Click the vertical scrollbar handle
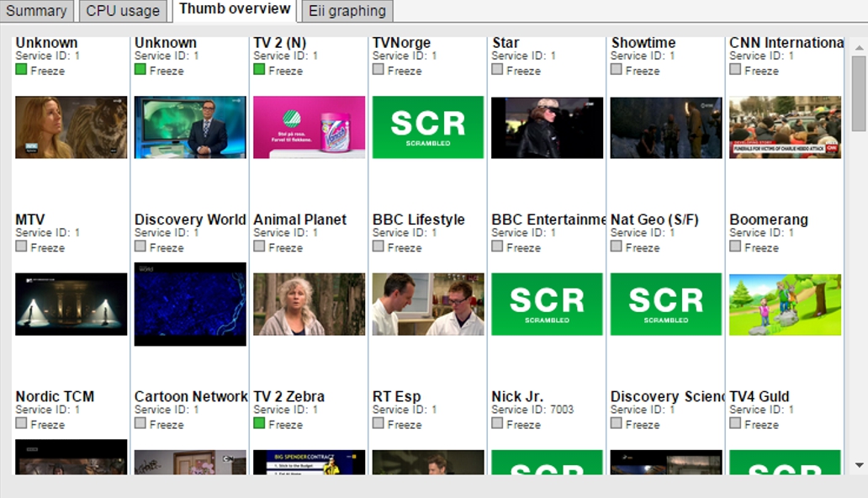Image resolution: width=868 pixels, height=498 pixels. tap(859, 93)
